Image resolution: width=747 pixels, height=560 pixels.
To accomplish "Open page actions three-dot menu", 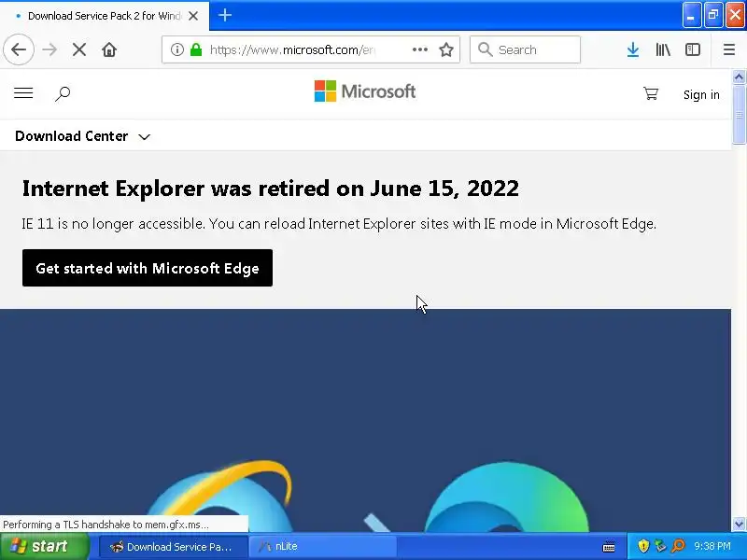I will [419, 49].
